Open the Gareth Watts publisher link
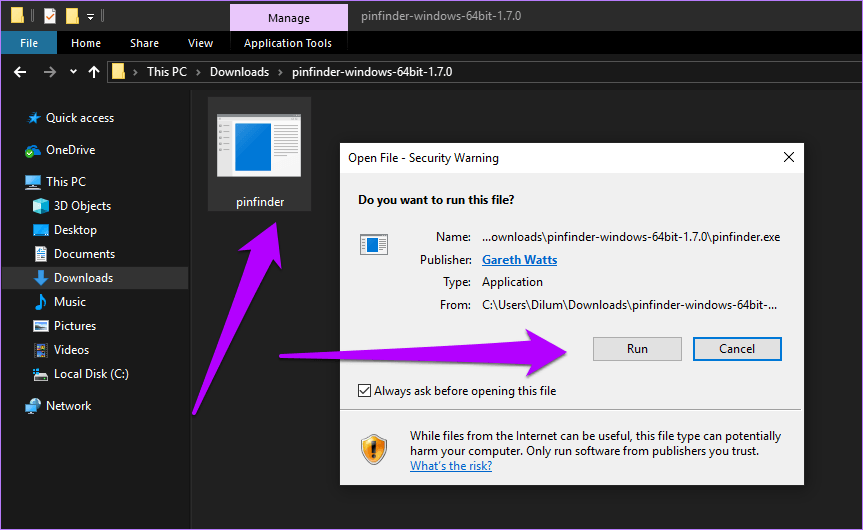The width and height of the screenshot is (863, 530). [x=520, y=260]
